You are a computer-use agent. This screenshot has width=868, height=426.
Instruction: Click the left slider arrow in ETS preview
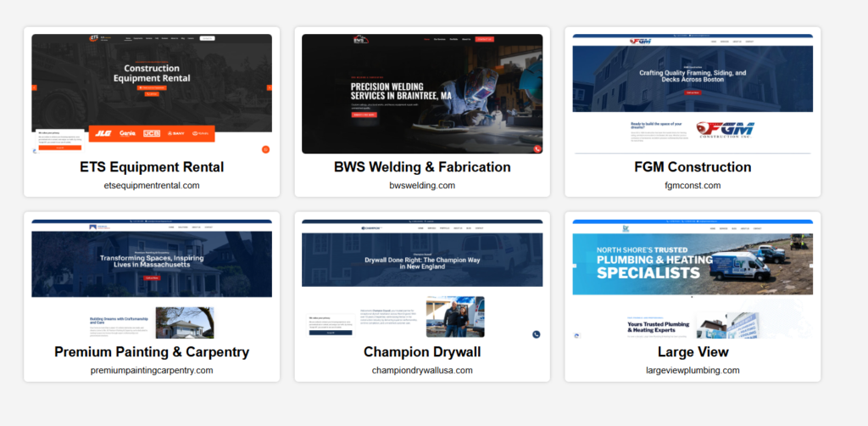pyautogui.click(x=34, y=87)
